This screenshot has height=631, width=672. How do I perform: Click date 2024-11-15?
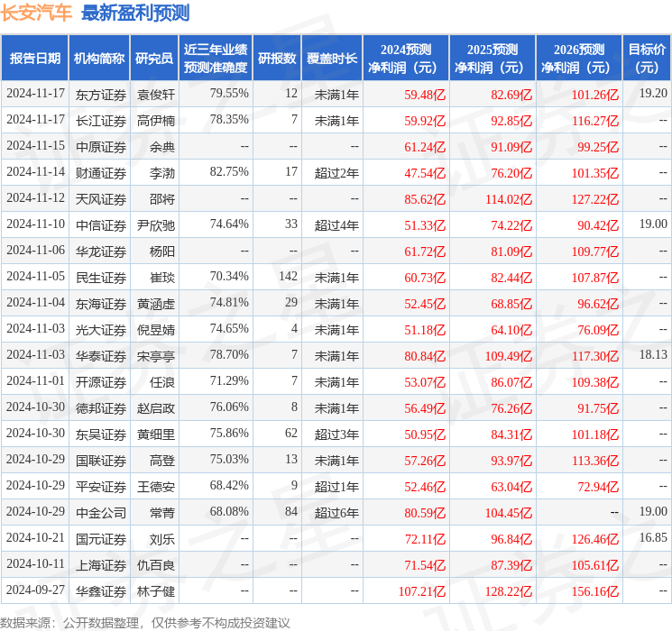click(x=35, y=145)
